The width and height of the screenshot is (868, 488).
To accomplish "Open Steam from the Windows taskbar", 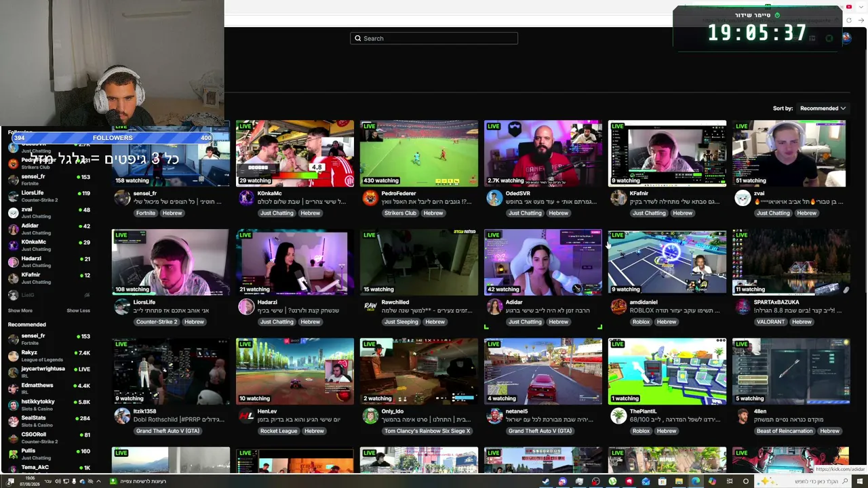I will pyautogui.click(x=546, y=481).
